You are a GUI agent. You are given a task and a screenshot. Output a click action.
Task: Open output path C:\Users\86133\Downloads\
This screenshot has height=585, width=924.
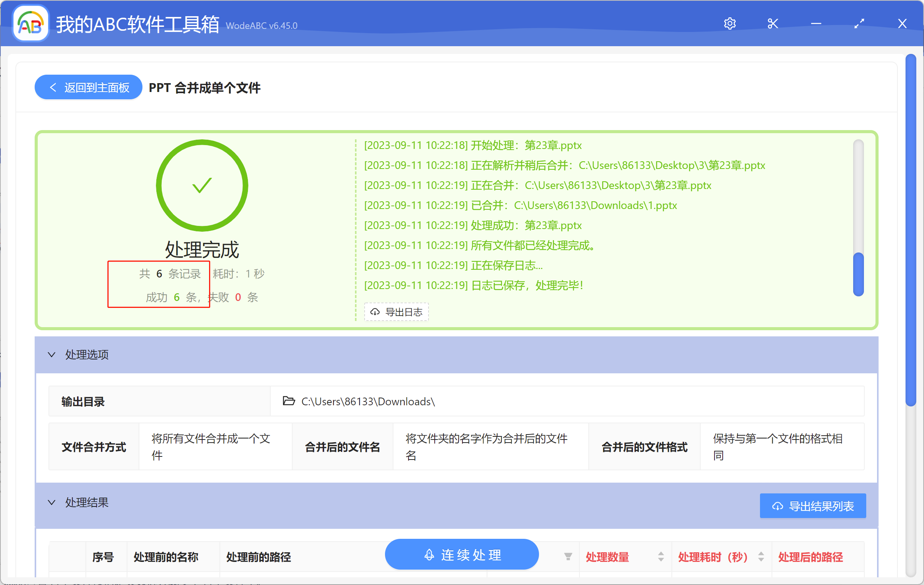coord(368,401)
